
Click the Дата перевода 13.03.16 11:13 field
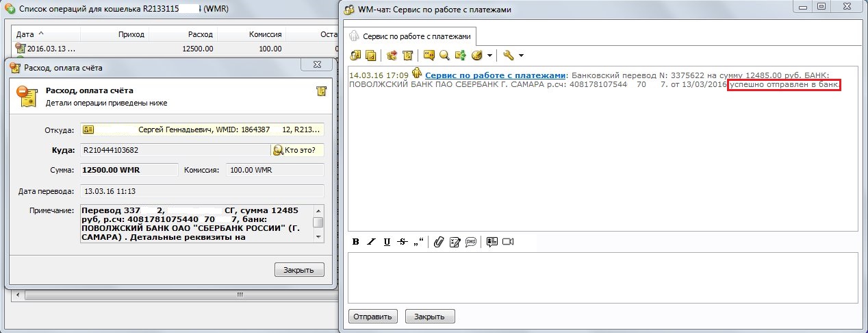click(202, 191)
